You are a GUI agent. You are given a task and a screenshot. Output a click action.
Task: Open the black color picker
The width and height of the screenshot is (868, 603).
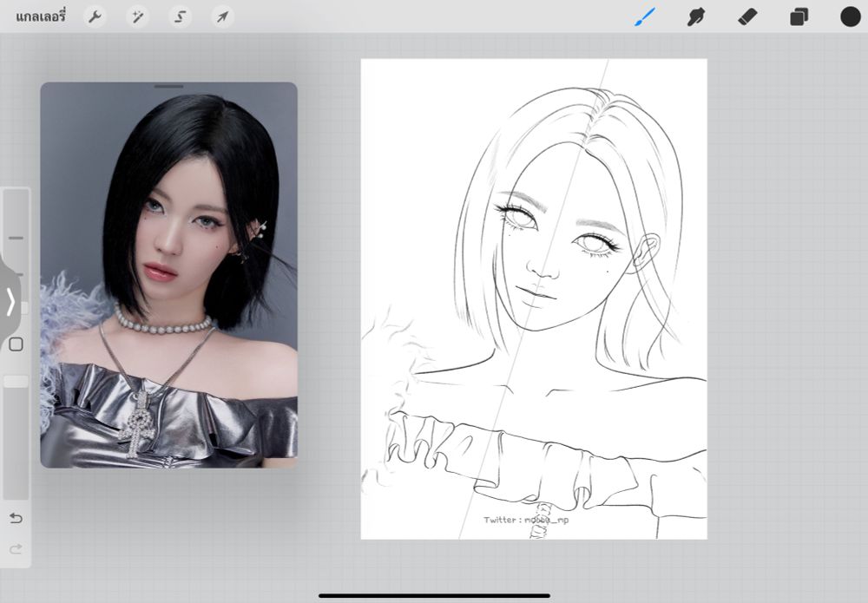pyautogui.click(x=851, y=16)
